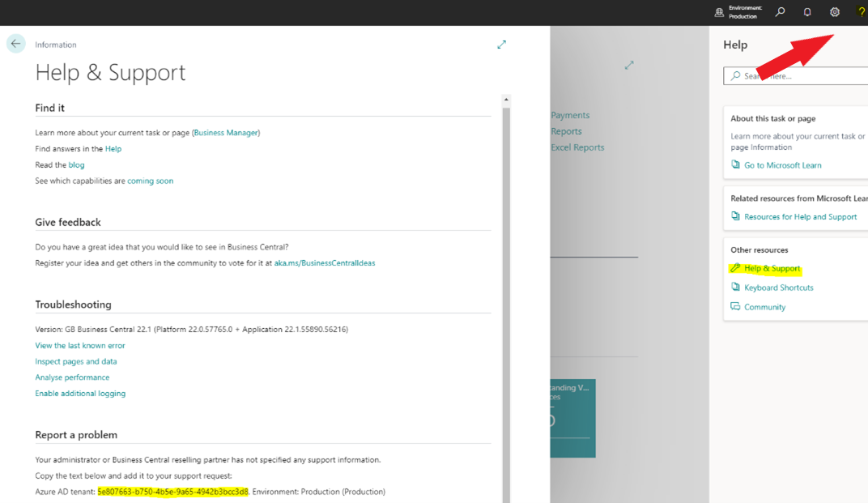Select Enable additional logging
The width and height of the screenshot is (868, 503).
click(x=80, y=393)
